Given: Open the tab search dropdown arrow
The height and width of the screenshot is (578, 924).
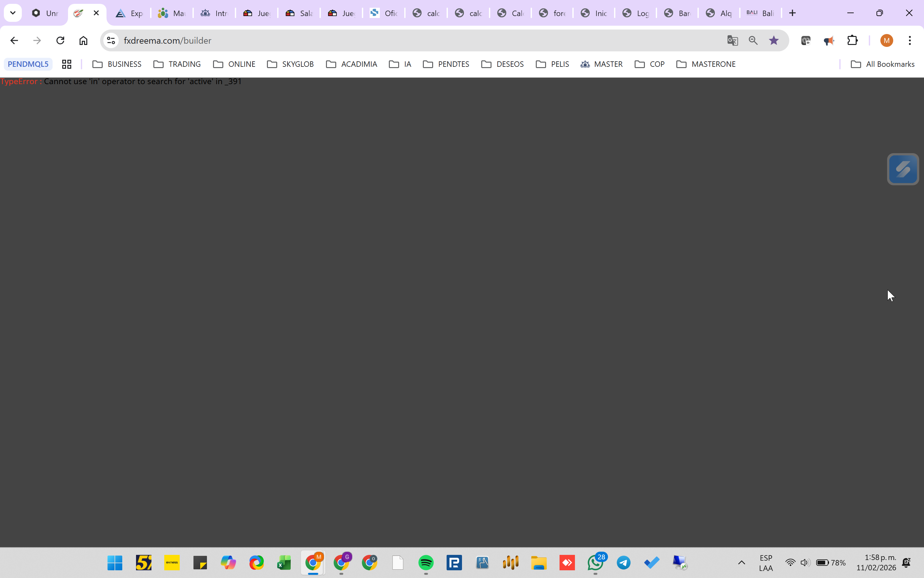Looking at the screenshot, I should pyautogui.click(x=13, y=13).
